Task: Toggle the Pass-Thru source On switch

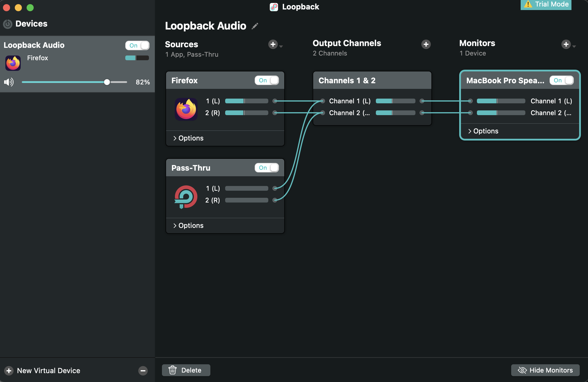Action: (x=267, y=168)
